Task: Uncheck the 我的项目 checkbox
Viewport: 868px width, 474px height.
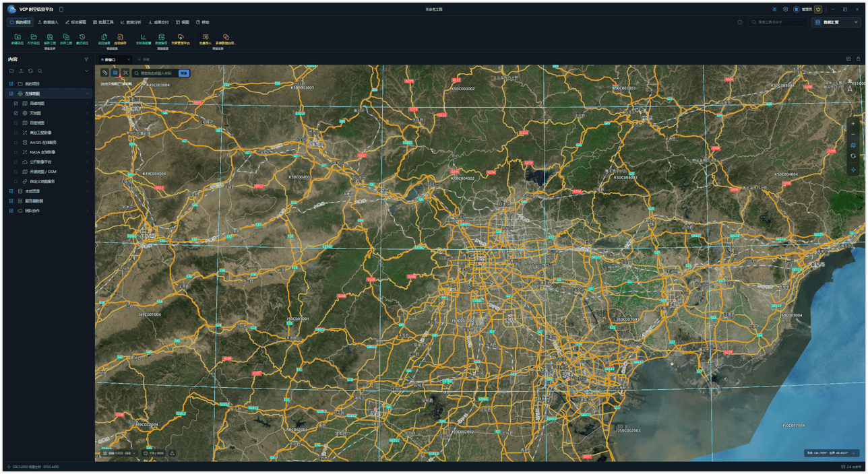Action: [11, 83]
